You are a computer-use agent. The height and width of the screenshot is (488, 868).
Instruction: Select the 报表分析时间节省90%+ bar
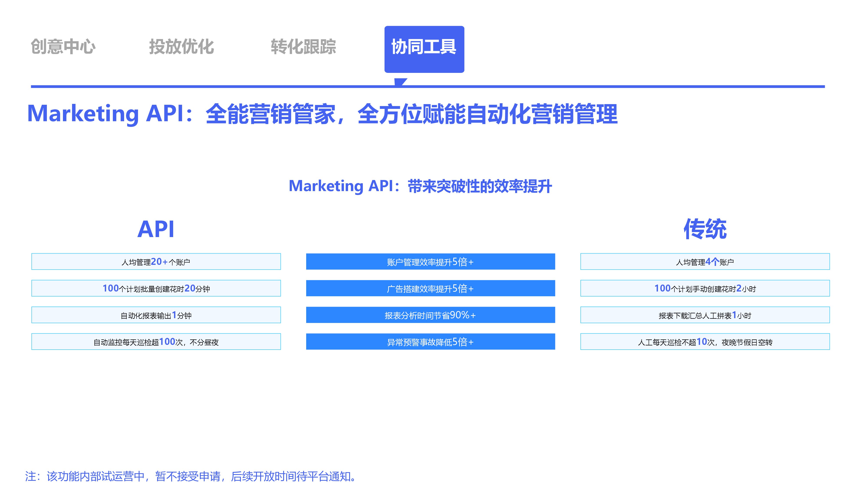(x=430, y=315)
